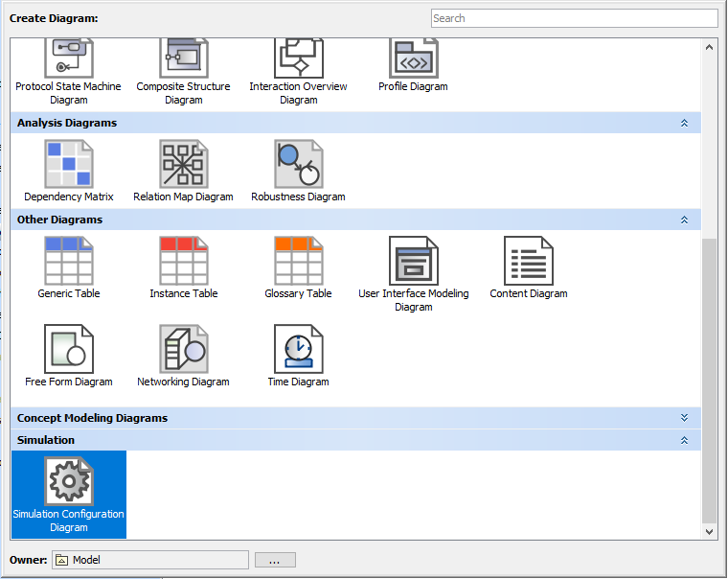Select the Content Diagram icon
The image size is (728, 579).
tap(528, 261)
